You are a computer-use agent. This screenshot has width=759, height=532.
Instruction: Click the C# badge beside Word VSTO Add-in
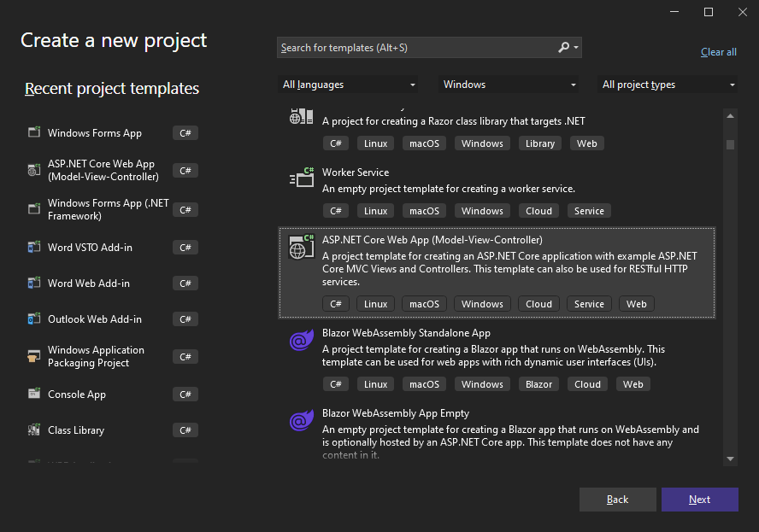(x=185, y=247)
